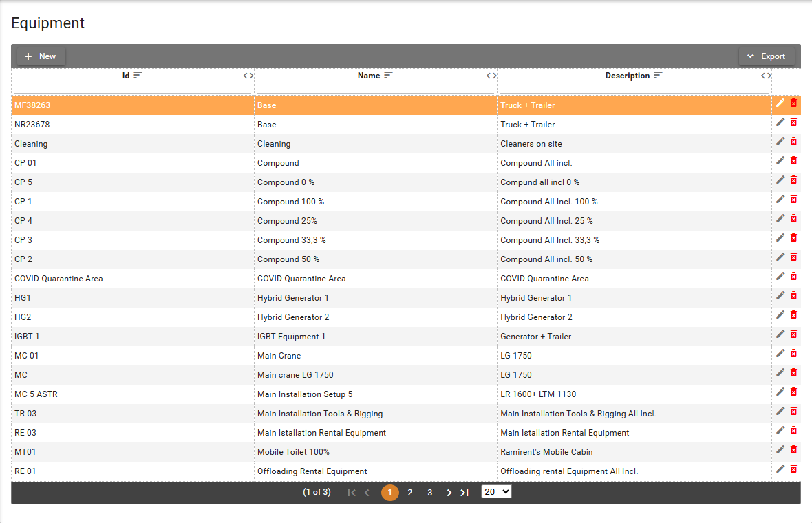Delete the CP 3 Compound 33,3 % row
Image resolution: width=812 pixels, height=523 pixels.
click(793, 237)
